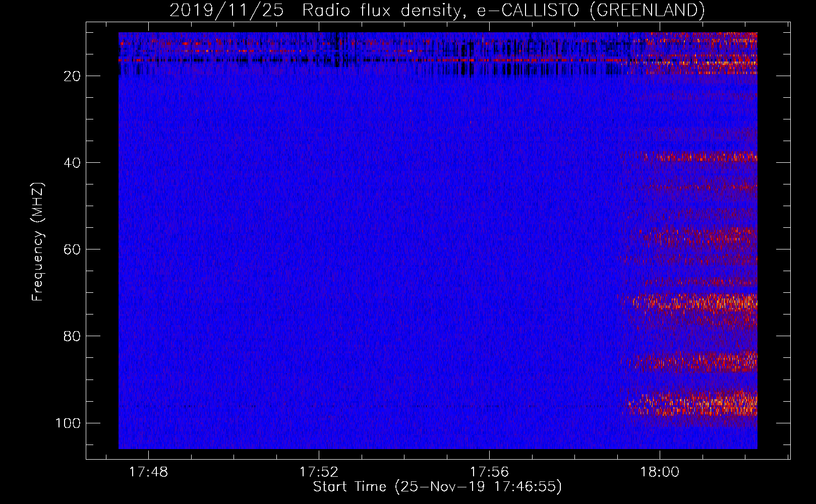Click the 100 MHz frequency tick label

[x=68, y=423]
